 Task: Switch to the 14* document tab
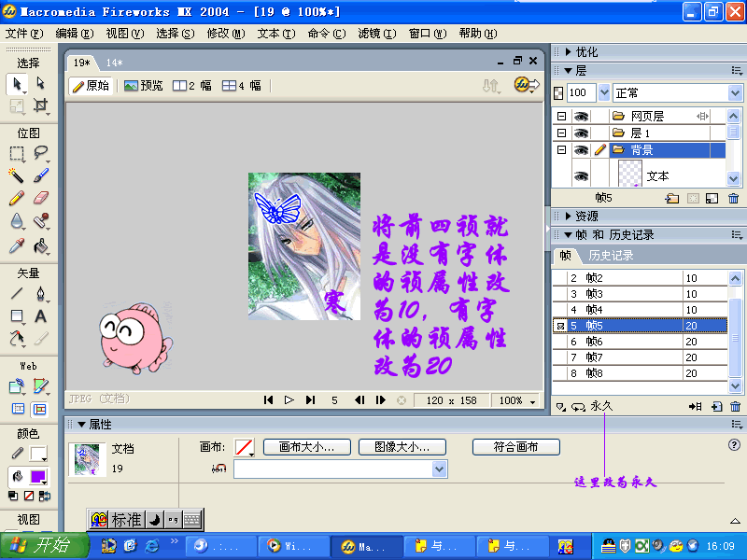114,63
